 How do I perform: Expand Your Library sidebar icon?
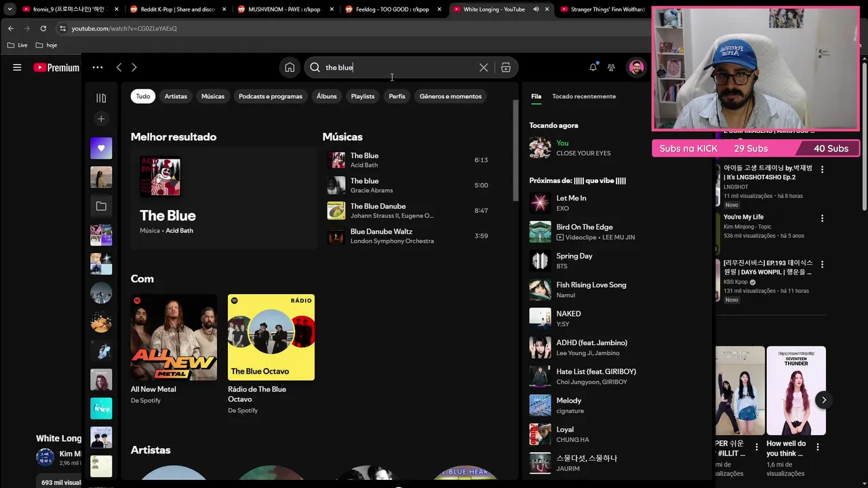(x=101, y=98)
